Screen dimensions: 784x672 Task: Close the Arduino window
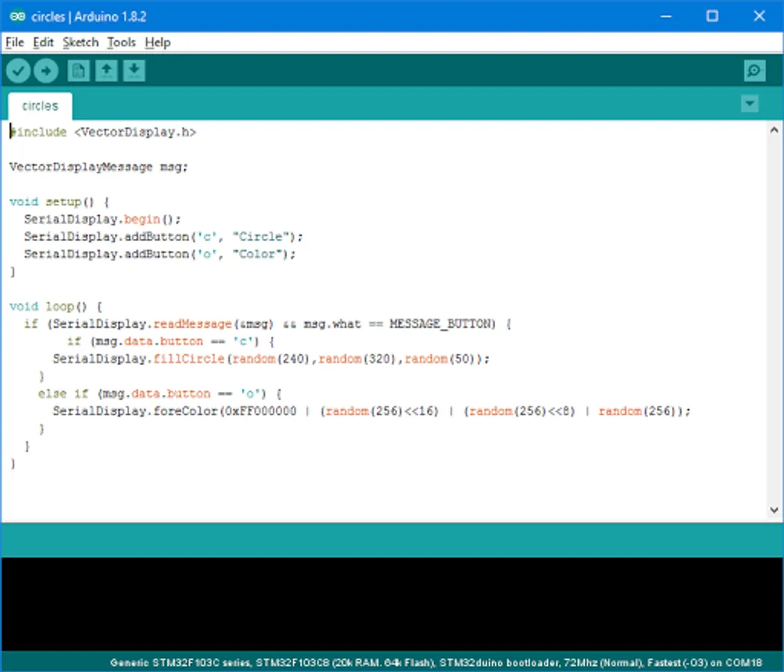pos(759,16)
